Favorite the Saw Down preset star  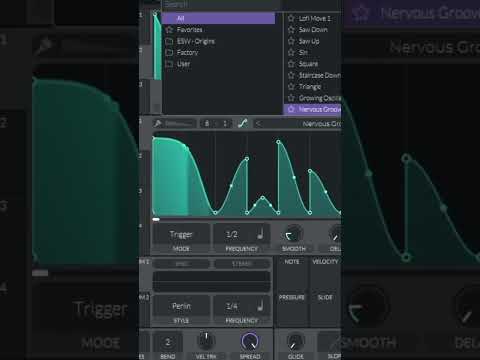point(291,30)
